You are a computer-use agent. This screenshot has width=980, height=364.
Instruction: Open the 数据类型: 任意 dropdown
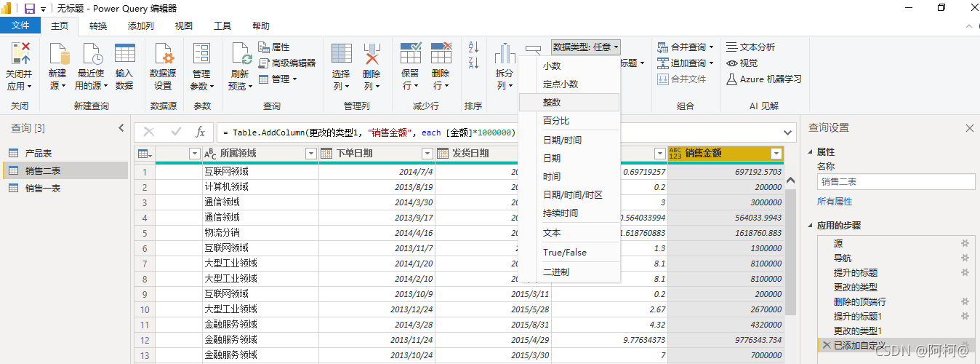[586, 47]
